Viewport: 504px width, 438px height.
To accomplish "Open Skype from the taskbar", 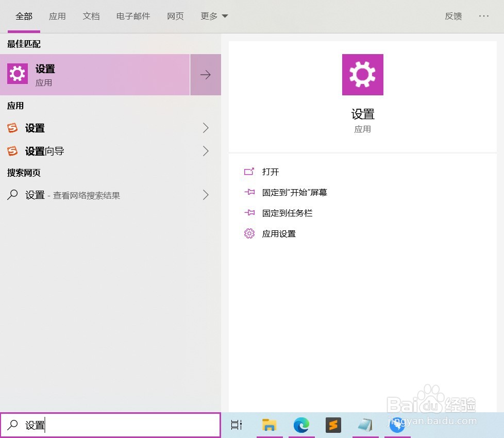I will pyautogui.click(x=397, y=425).
